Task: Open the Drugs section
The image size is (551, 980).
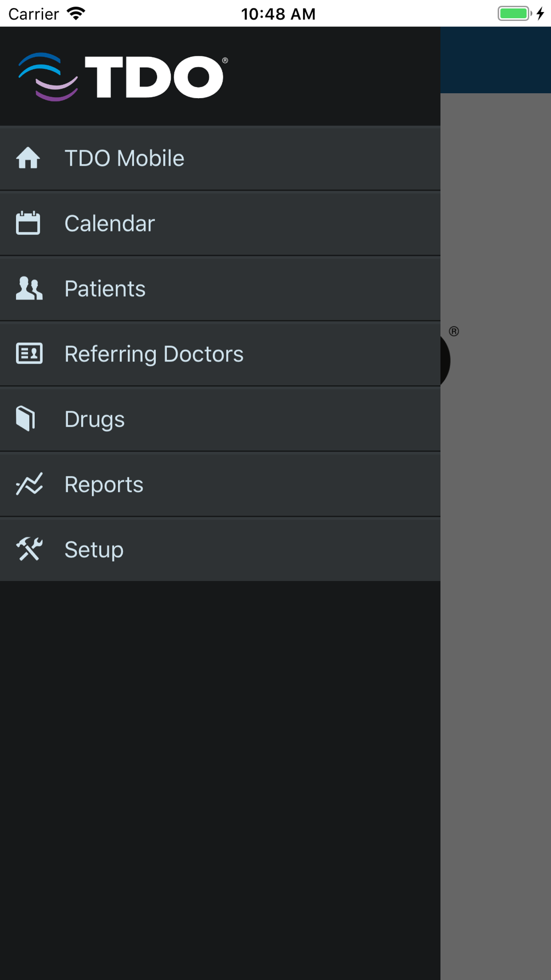Action: click(94, 419)
